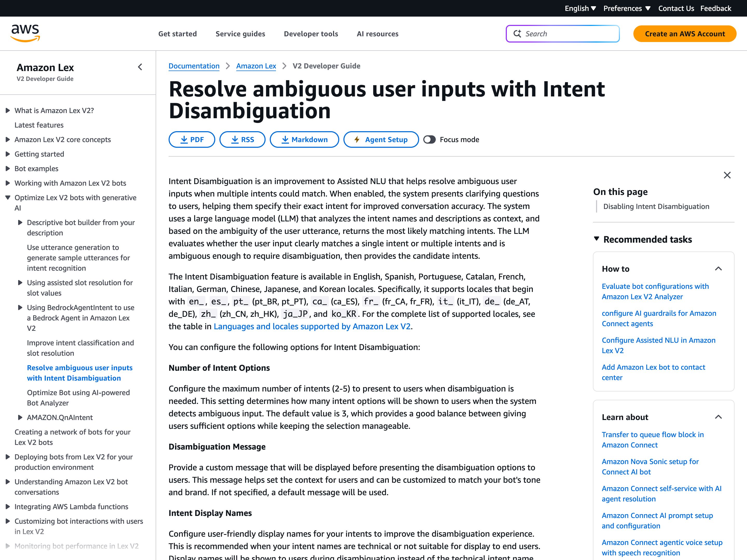Open the Get started menu
Viewport: 747px width, 560px height.
point(177,34)
